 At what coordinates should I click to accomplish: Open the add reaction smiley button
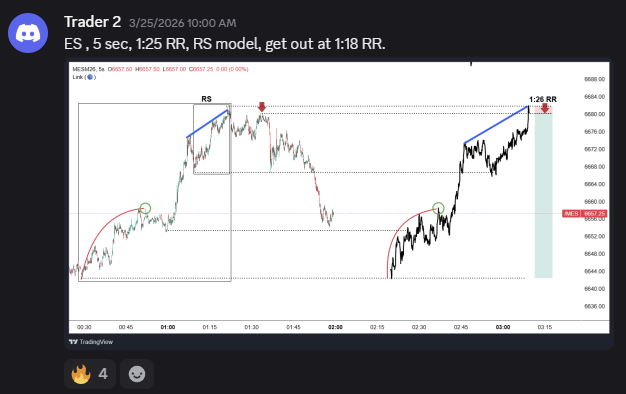pos(137,374)
